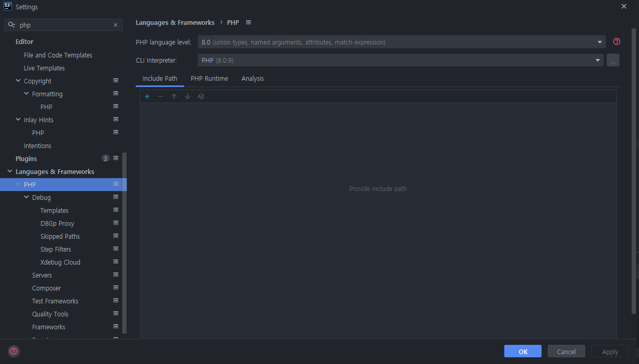Image resolution: width=639 pixels, height=364 pixels.
Task: Click the project icon on Composer row
Action: 116,288
